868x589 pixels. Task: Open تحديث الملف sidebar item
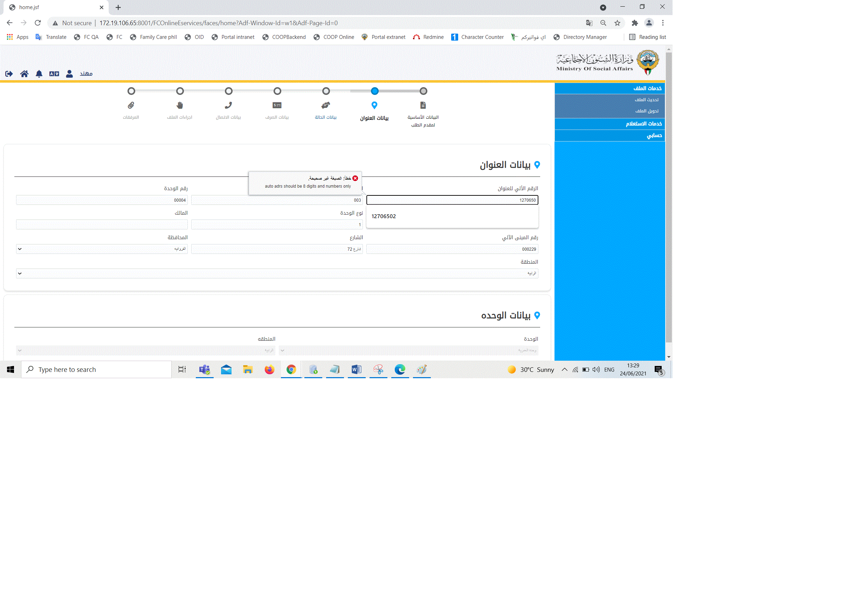[x=647, y=100]
